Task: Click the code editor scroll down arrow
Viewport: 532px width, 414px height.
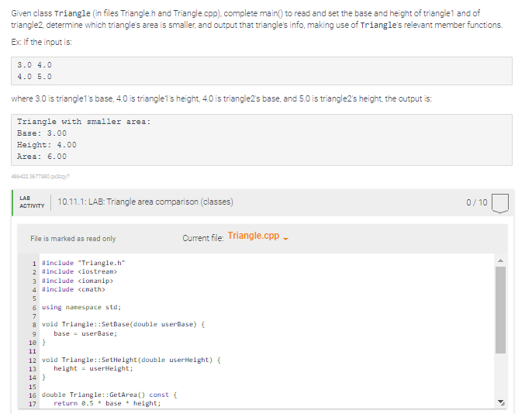Action: (x=501, y=402)
